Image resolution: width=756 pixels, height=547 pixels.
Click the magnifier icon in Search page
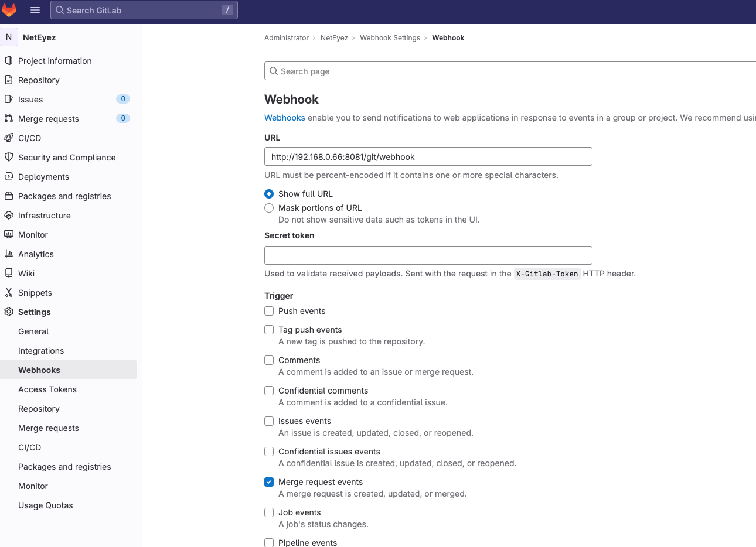(x=274, y=71)
